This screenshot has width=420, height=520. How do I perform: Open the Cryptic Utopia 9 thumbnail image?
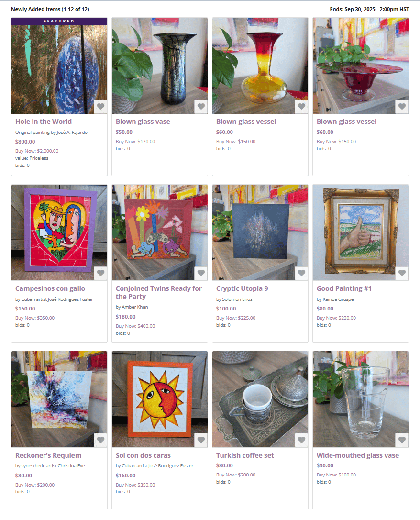click(x=260, y=232)
